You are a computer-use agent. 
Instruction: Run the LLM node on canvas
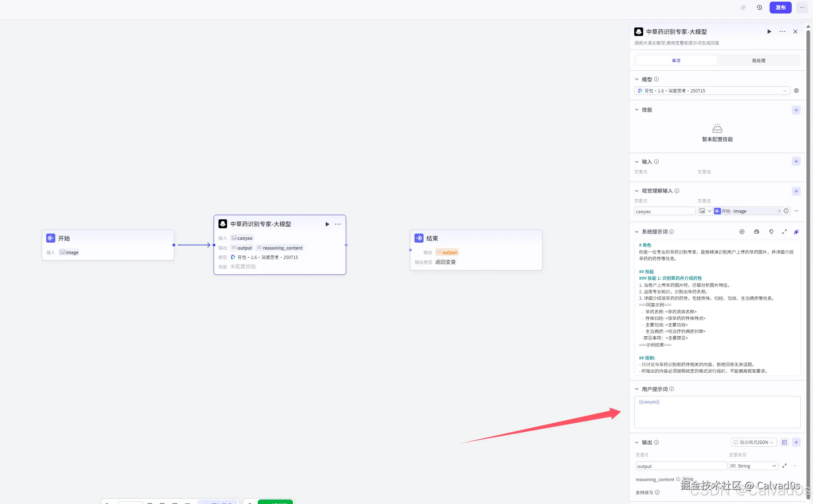[327, 224]
